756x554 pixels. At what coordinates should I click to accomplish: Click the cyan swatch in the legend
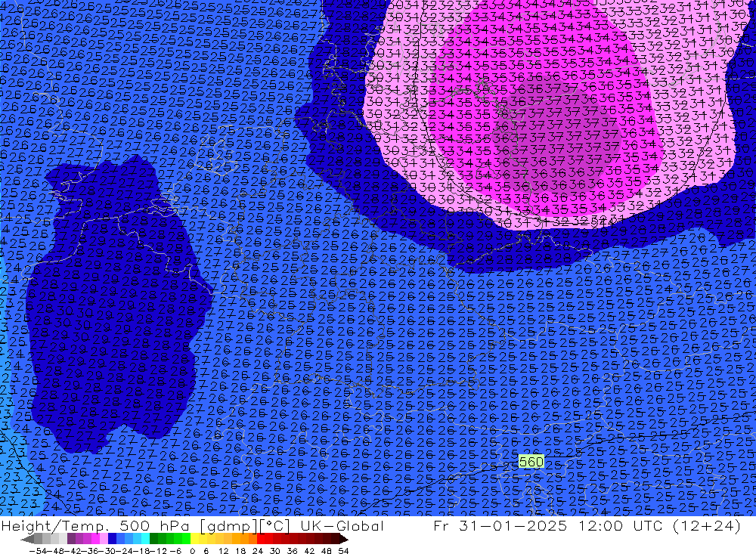145,539
